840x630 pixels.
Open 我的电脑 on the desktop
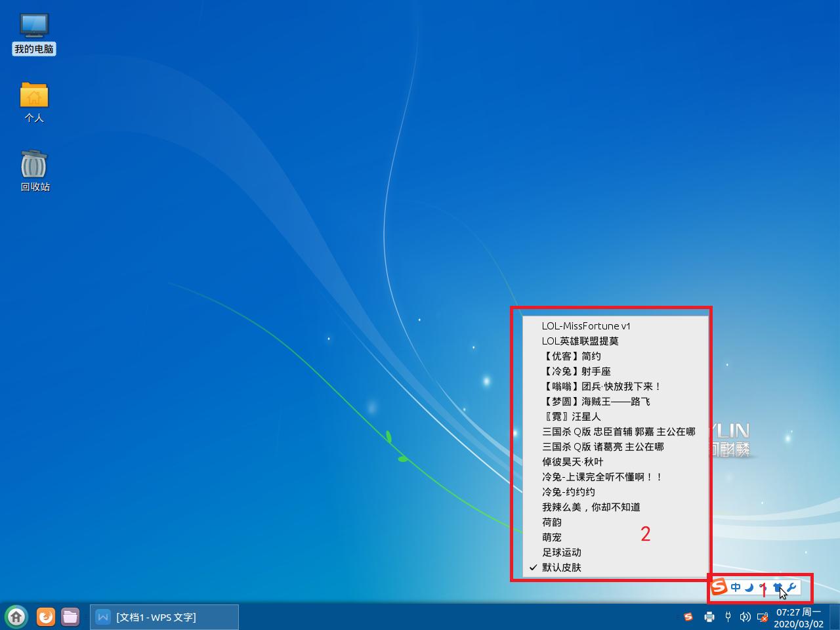[x=34, y=30]
